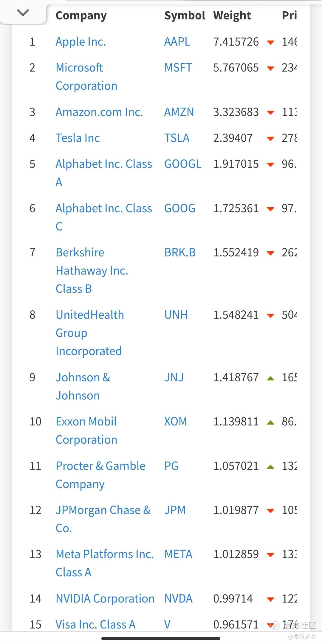This screenshot has width=322, height=644.
Task: Click Procter & Gamble's green up arrow
Action: click(270, 467)
